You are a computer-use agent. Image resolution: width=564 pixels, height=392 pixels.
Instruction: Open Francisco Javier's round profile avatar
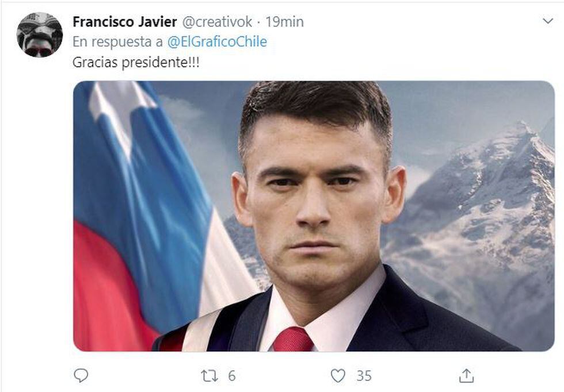[40, 35]
